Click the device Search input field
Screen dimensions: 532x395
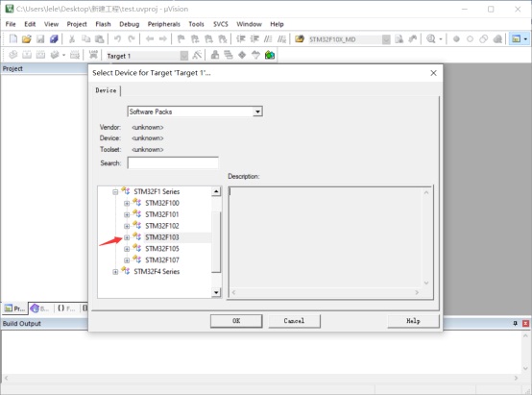click(x=173, y=162)
